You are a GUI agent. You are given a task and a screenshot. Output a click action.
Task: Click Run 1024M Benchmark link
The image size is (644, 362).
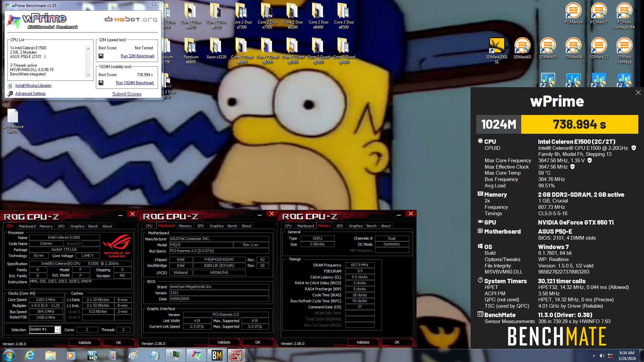(135, 83)
